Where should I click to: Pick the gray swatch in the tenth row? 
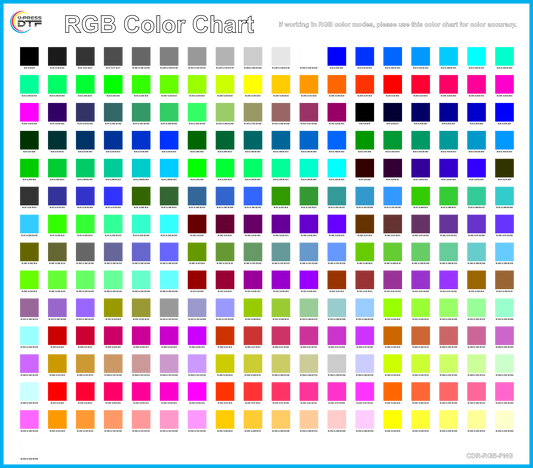169,308
